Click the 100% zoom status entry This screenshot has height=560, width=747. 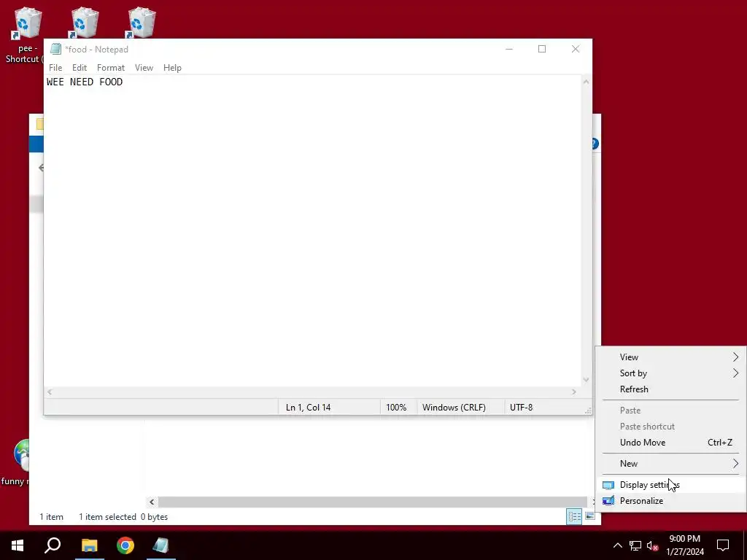(396, 408)
